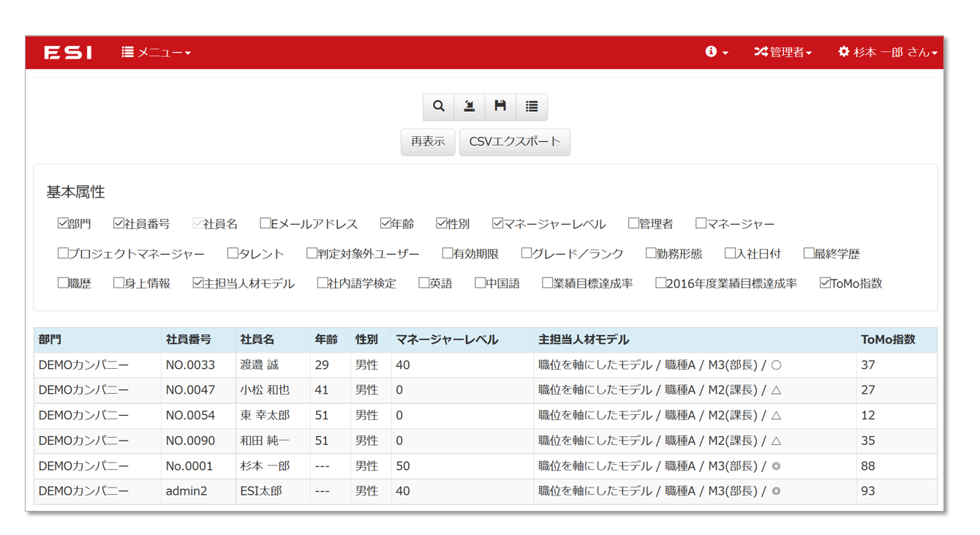Check the 最終学歴 checkbox
The height and width of the screenshot is (535, 980).
tap(809, 253)
